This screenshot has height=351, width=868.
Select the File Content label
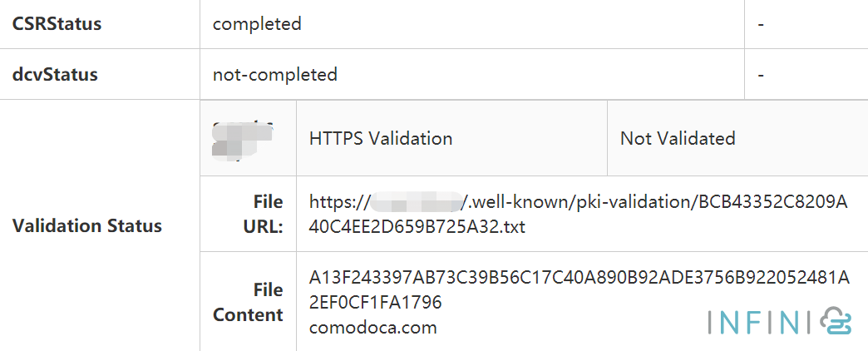[249, 302]
